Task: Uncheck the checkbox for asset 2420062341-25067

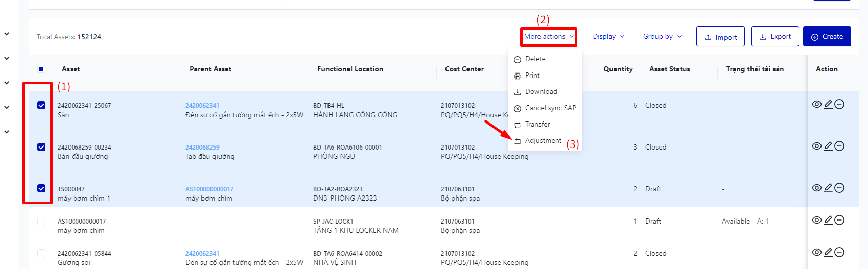Action: 41,105
